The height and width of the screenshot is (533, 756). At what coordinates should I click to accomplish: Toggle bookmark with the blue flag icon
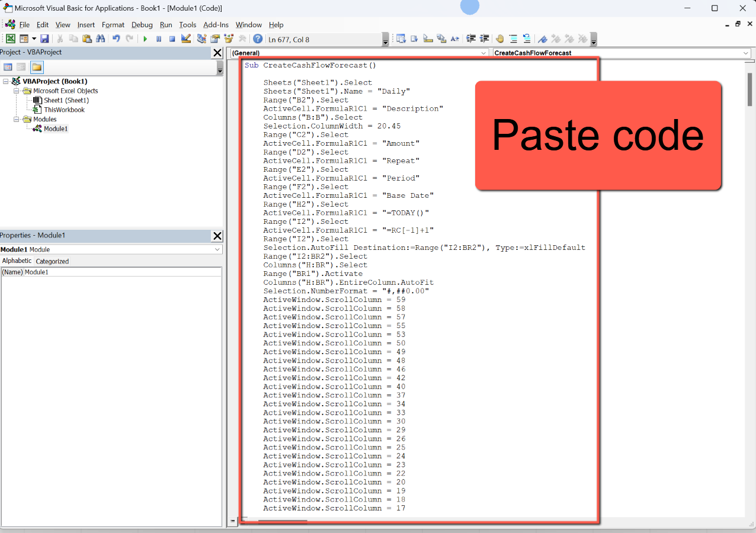[x=542, y=38]
